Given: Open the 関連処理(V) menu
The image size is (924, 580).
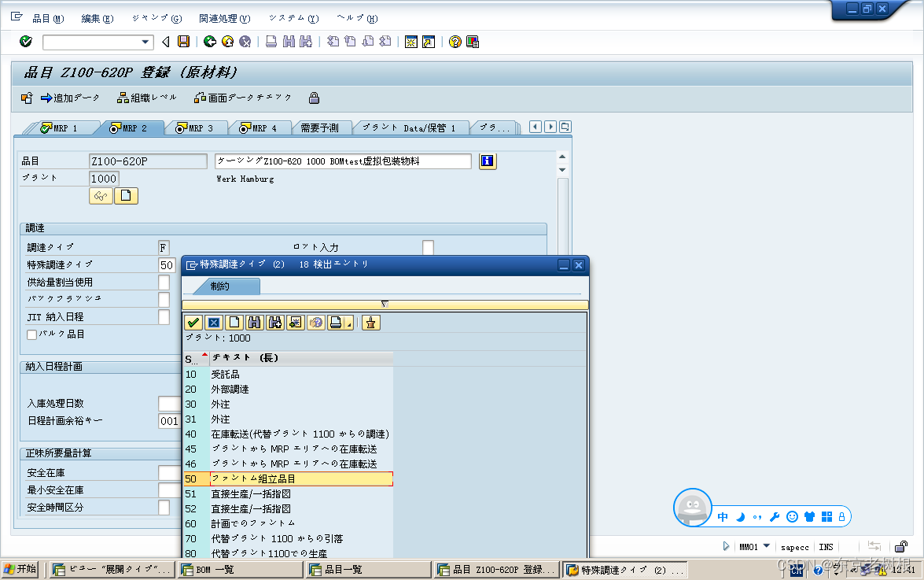Looking at the screenshot, I should point(225,18).
